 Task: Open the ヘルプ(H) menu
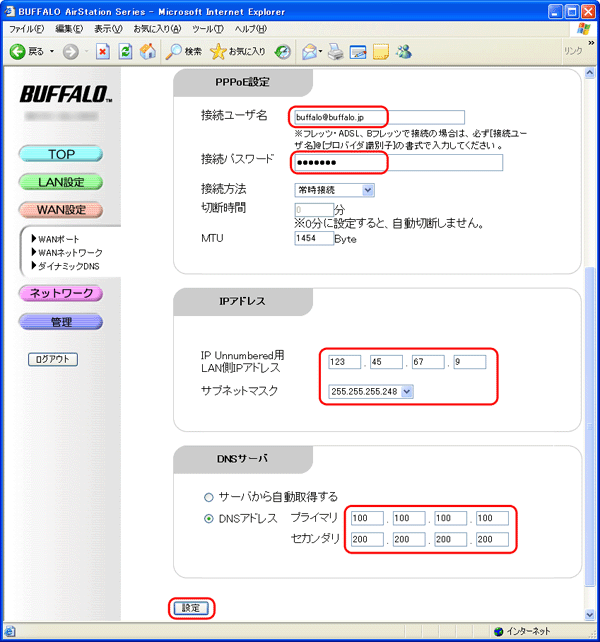click(251, 29)
